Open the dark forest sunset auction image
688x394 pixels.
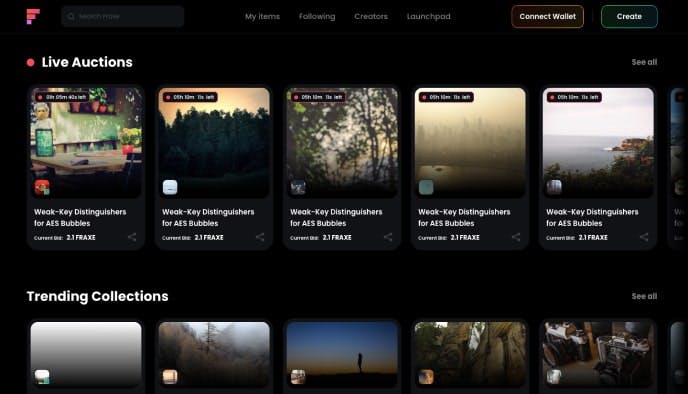pyautogui.click(x=214, y=143)
